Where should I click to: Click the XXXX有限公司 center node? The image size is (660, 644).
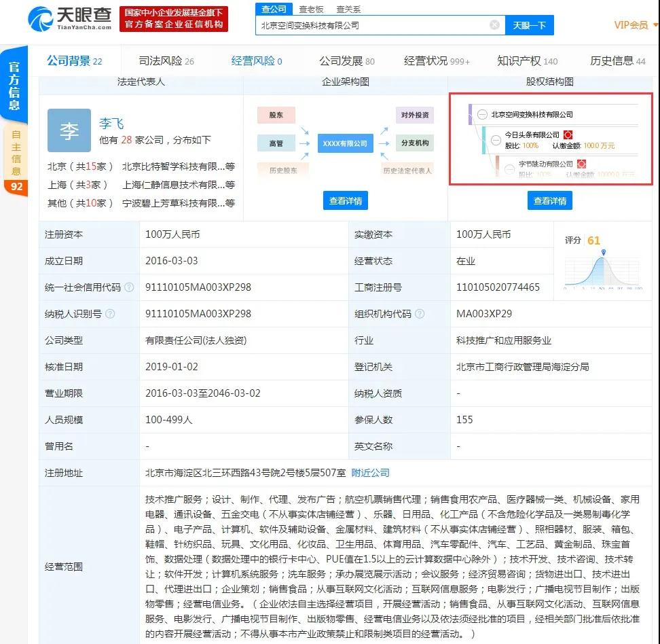[x=345, y=143]
